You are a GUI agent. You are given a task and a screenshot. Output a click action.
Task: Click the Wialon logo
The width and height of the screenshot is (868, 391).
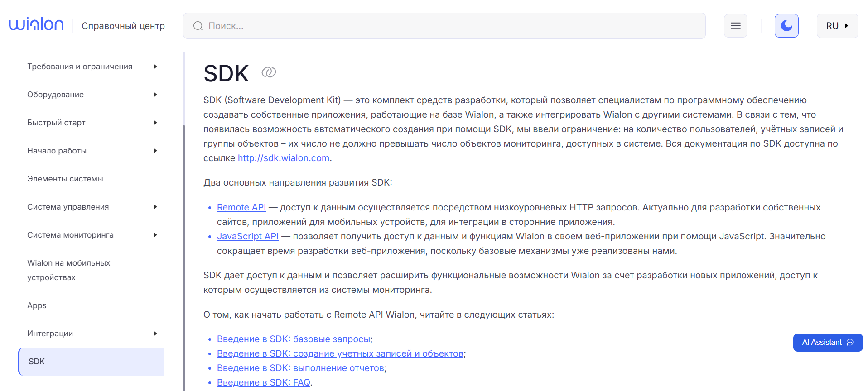tap(36, 25)
